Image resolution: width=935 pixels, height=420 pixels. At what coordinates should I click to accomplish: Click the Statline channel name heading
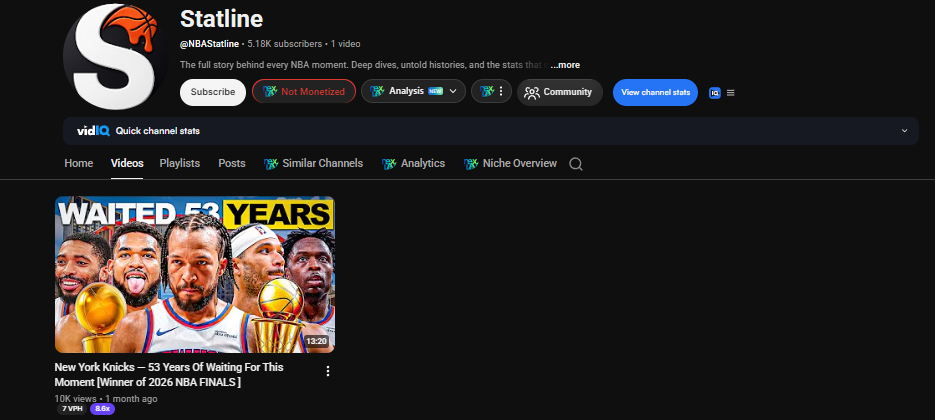pyautogui.click(x=221, y=19)
